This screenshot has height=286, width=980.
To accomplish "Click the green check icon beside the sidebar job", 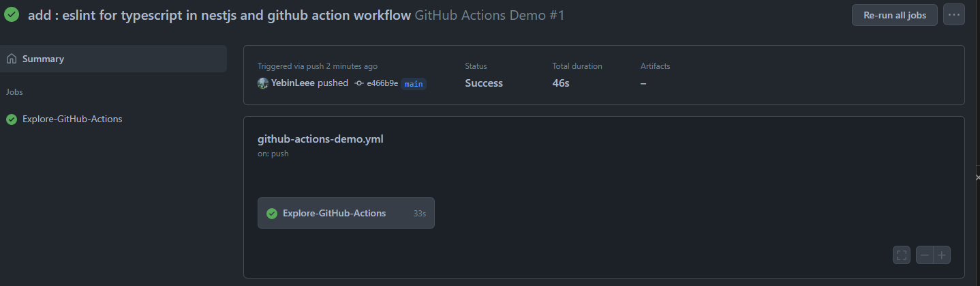I will (x=12, y=119).
